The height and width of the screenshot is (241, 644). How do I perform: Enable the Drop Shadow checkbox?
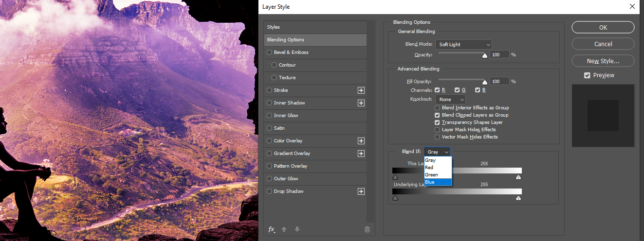click(269, 191)
